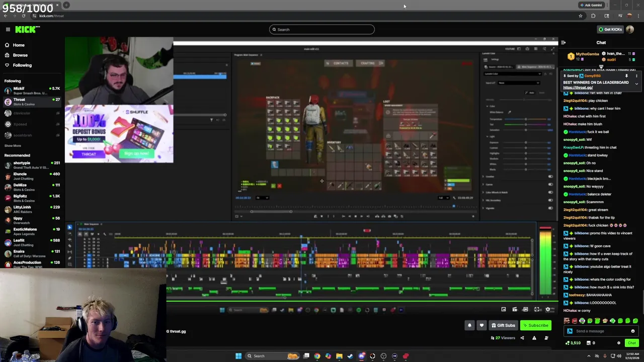Open Windows Start menu
This screenshot has height=362, width=644.
click(x=238, y=356)
